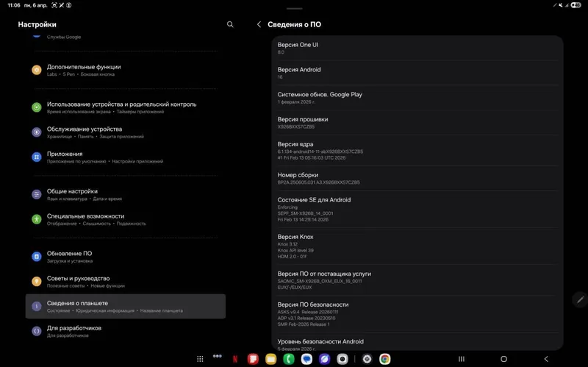This screenshot has height=367, width=588.
Task: Open Системное обнов. Google Play
Action: pyautogui.click(x=417, y=98)
